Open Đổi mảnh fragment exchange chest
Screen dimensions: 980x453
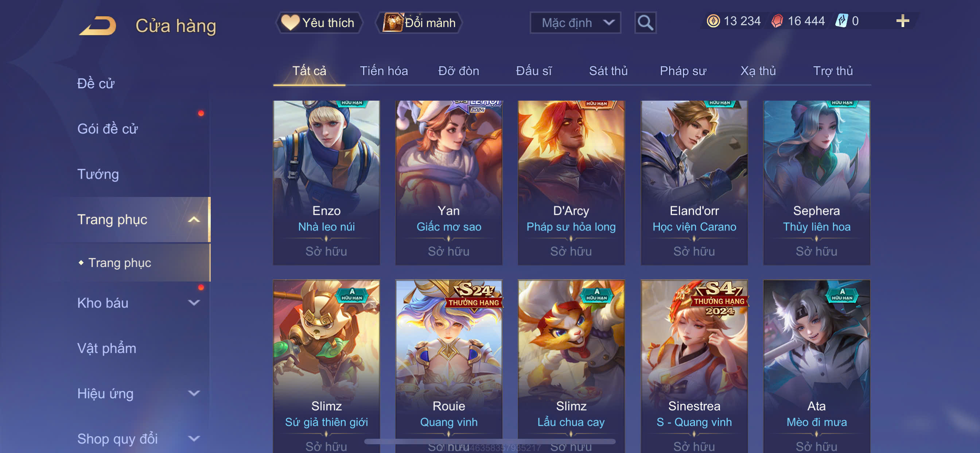(419, 23)
